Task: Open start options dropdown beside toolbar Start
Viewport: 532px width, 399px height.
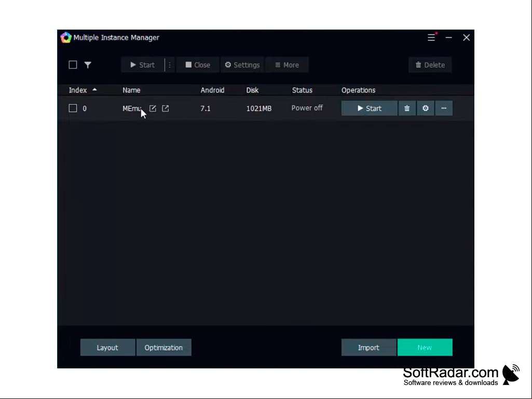Action: pos(170,65)
